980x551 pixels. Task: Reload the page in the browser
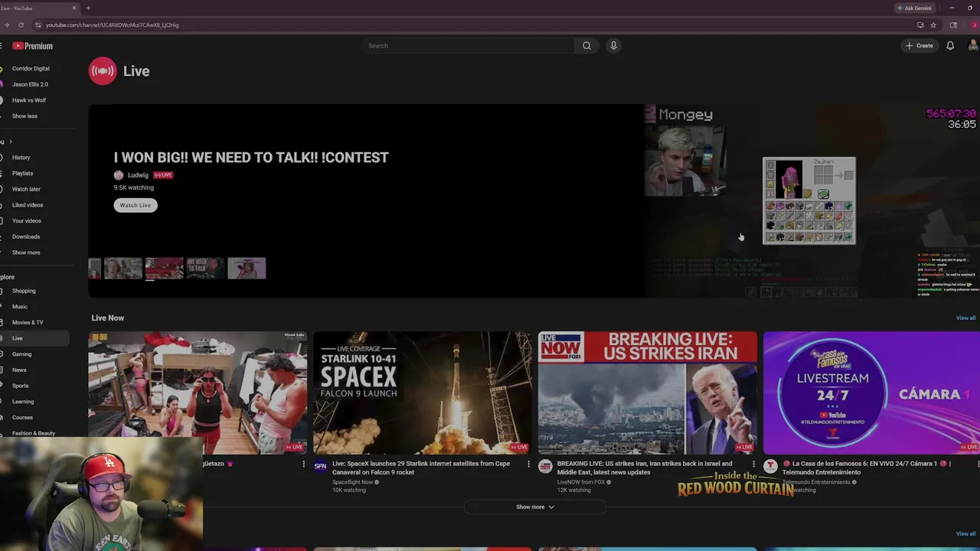coord(21,24)
